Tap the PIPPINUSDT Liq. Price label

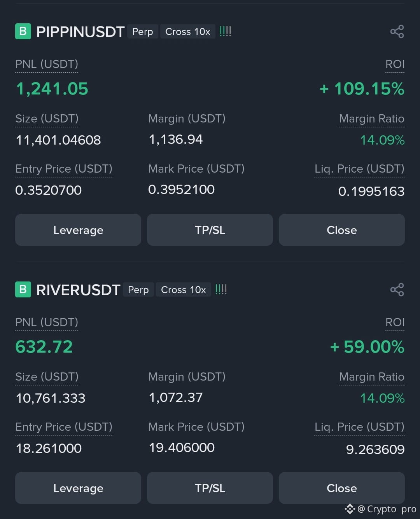(359, 169)
